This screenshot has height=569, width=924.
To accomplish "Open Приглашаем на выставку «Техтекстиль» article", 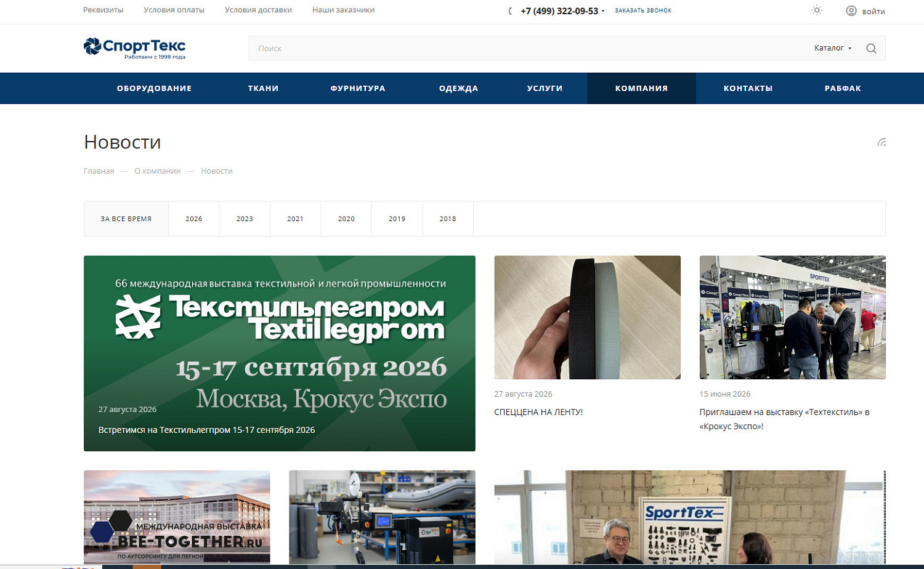I will 784,419.
